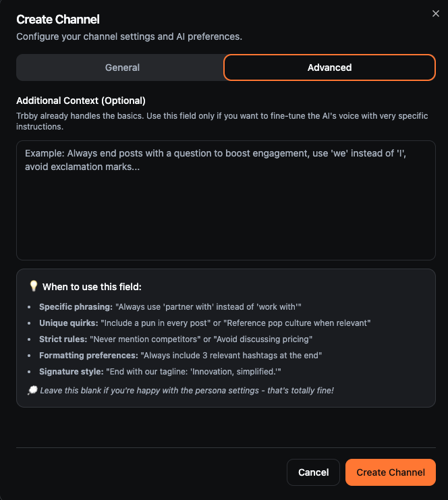
Task: Click the Trbby already handles basics description
Action: pos(222,121)
